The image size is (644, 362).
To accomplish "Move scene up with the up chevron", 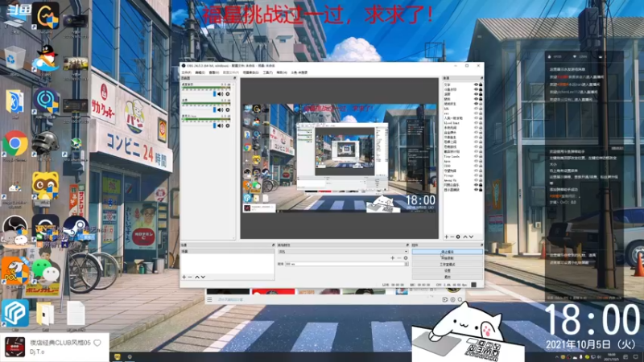I will pyautogui.click(x=197, y=277).
